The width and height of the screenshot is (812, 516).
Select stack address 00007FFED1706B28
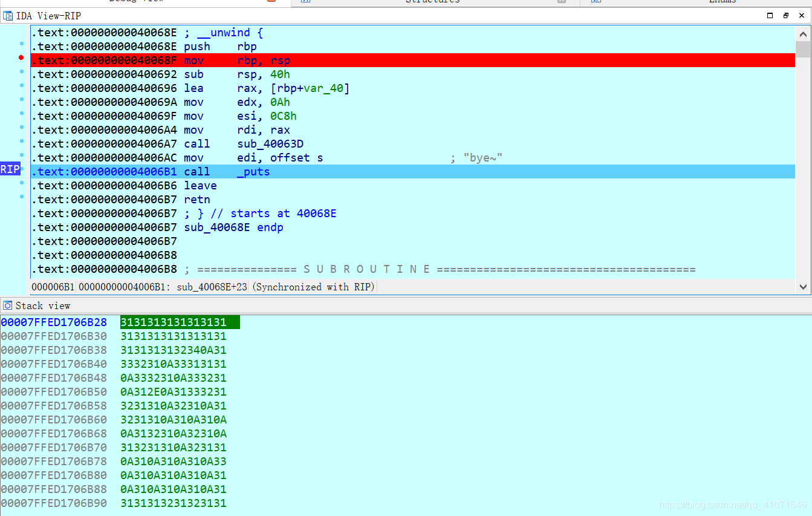54,322
